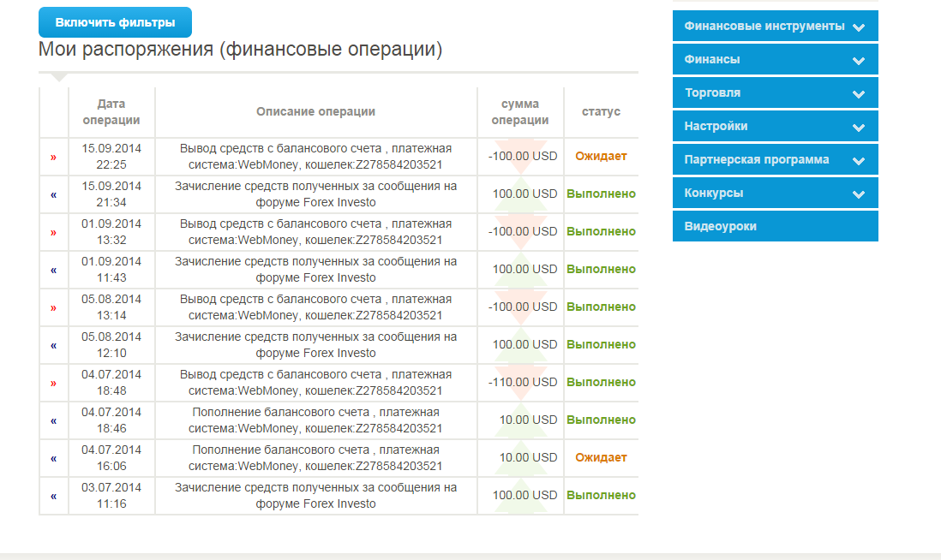Viewport: 941px width, 560px height.
Task: Click blue arrow icon for 15.09.2014 21:34 deposit
Action: [53, 194]
